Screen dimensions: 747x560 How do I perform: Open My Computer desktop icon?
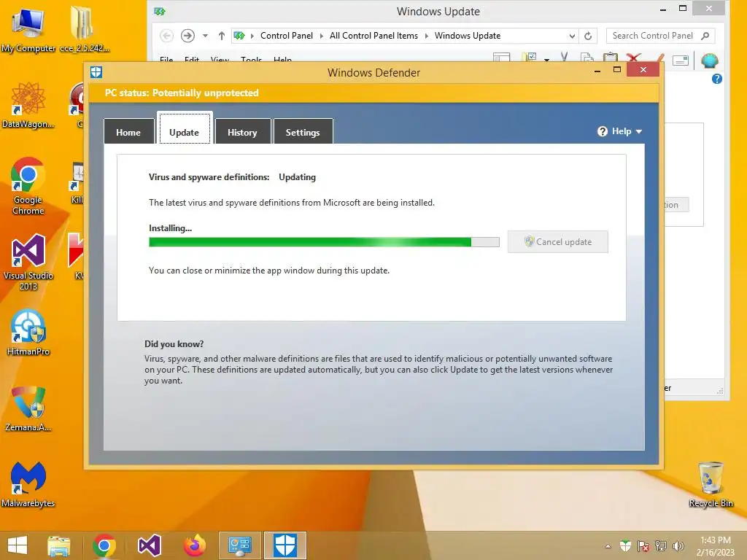tap(28, 29)
